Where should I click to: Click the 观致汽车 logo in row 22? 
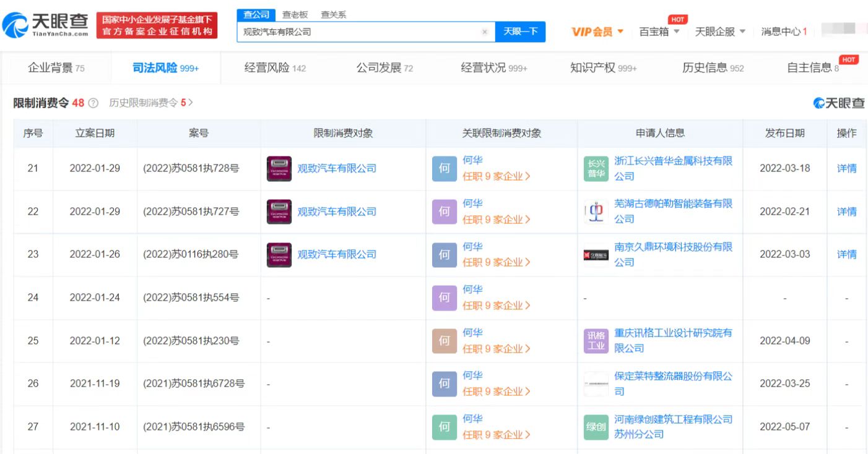pos(279,212)
